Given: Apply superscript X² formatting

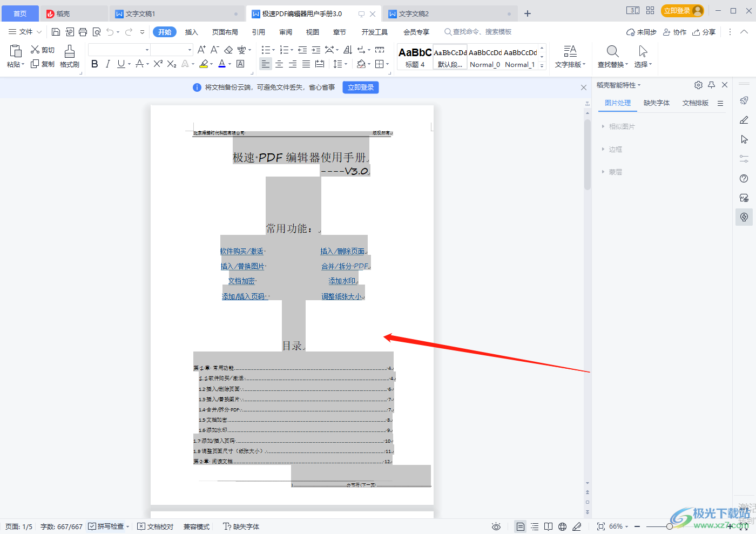Looking at the screenshot, I should point(158,64).
